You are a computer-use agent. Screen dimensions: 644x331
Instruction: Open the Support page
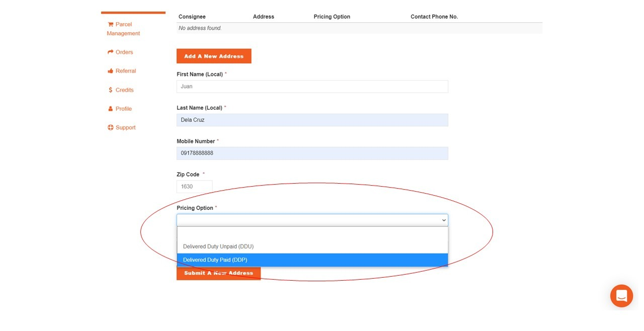click(125, 128)
